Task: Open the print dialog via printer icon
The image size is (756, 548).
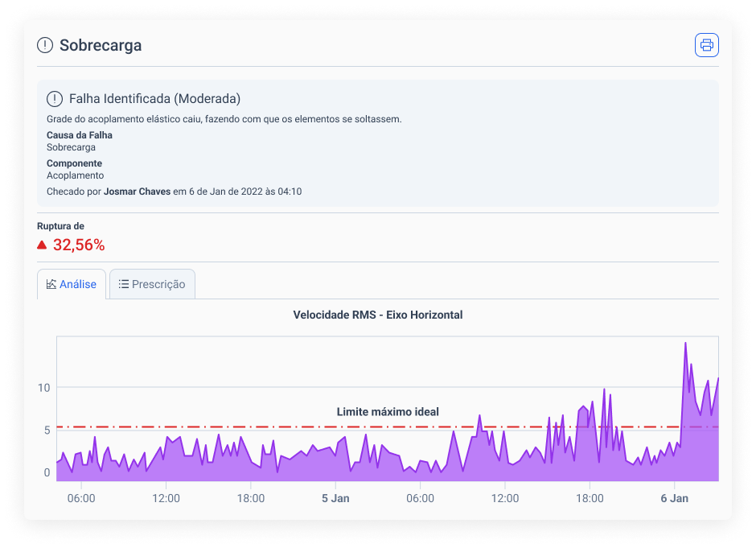Action: (x=706, y=45)
